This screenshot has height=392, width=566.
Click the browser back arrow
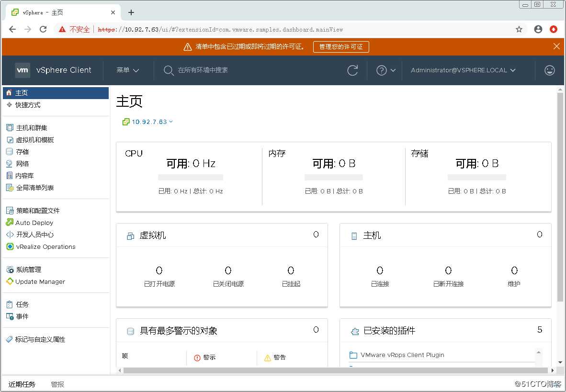[12, 29]
